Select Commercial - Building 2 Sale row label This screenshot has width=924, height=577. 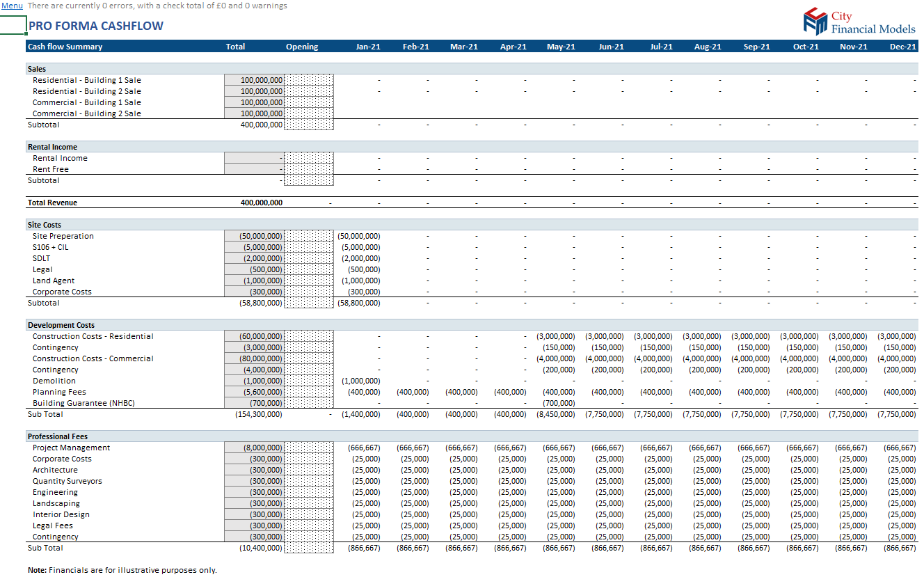[87, 113]
